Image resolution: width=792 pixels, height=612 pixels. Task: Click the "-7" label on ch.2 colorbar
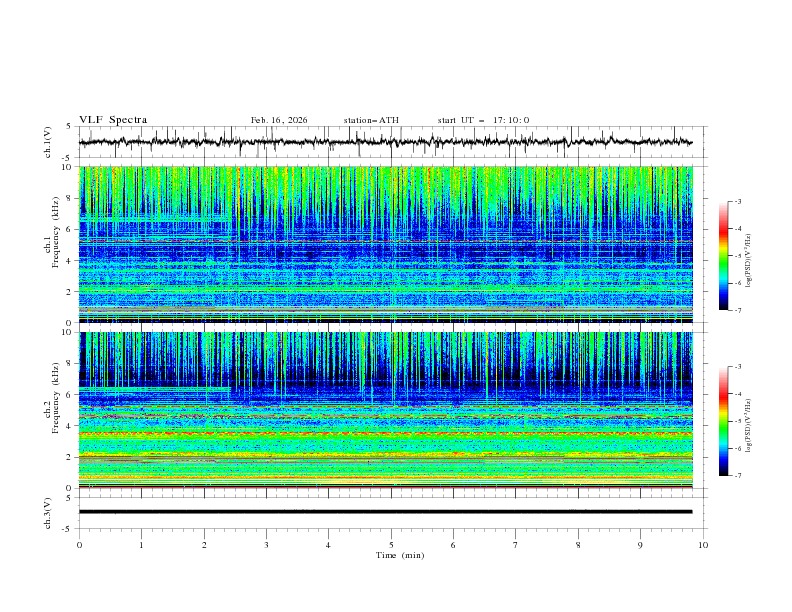(738, 476)
